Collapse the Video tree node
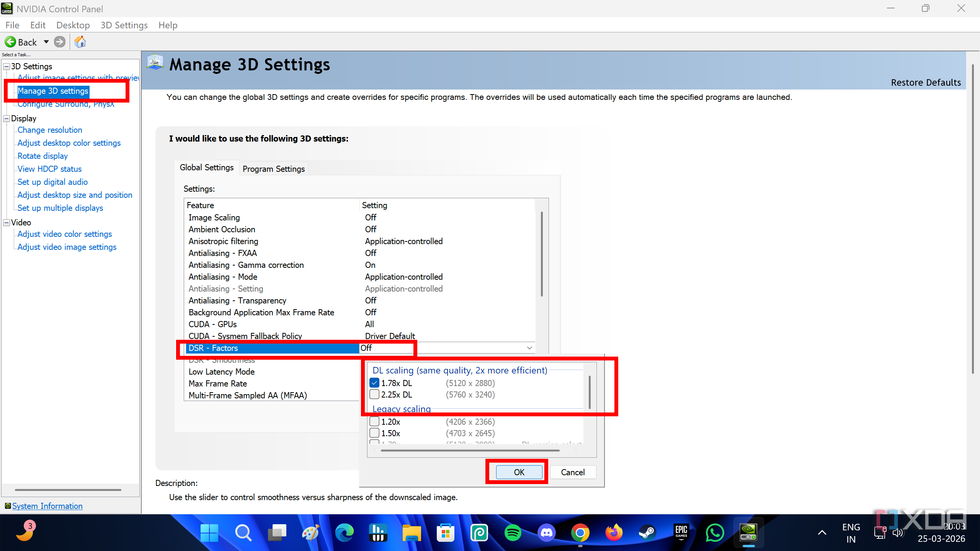980x551 pixels. pyautogui.click(x=7, y=223)
